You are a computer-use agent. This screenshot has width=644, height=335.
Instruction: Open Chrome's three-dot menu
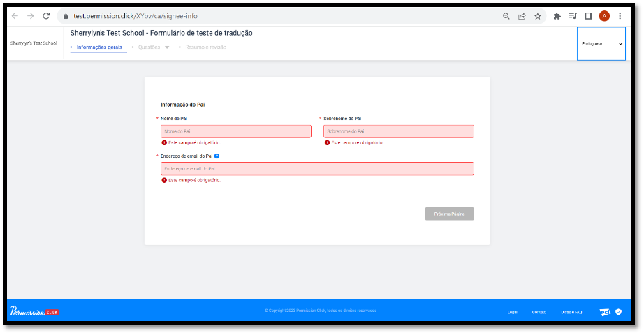click(x=620, y=16)
